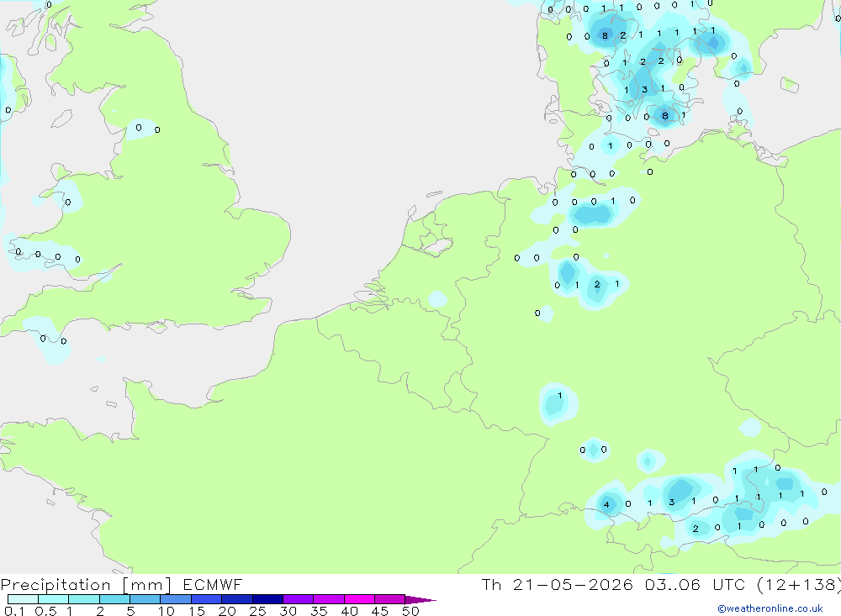Click the '03..06 UTC' time text
Viewport: 841px width, 616px height.
coord(695,584)
